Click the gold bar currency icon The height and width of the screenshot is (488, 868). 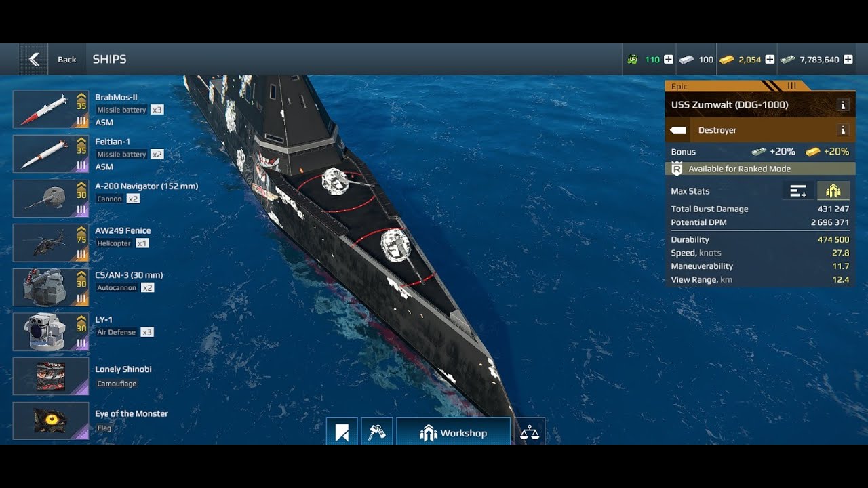point(727,60)
